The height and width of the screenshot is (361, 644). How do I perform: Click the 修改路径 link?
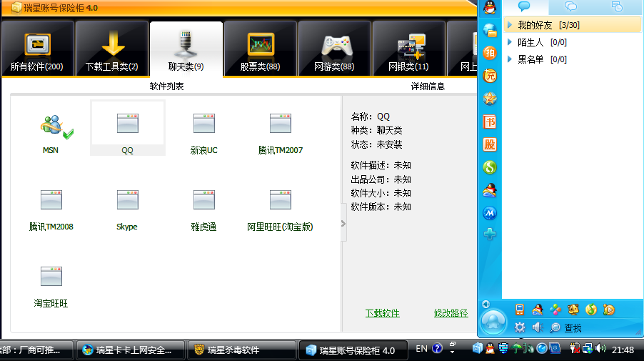click(451, 313)
